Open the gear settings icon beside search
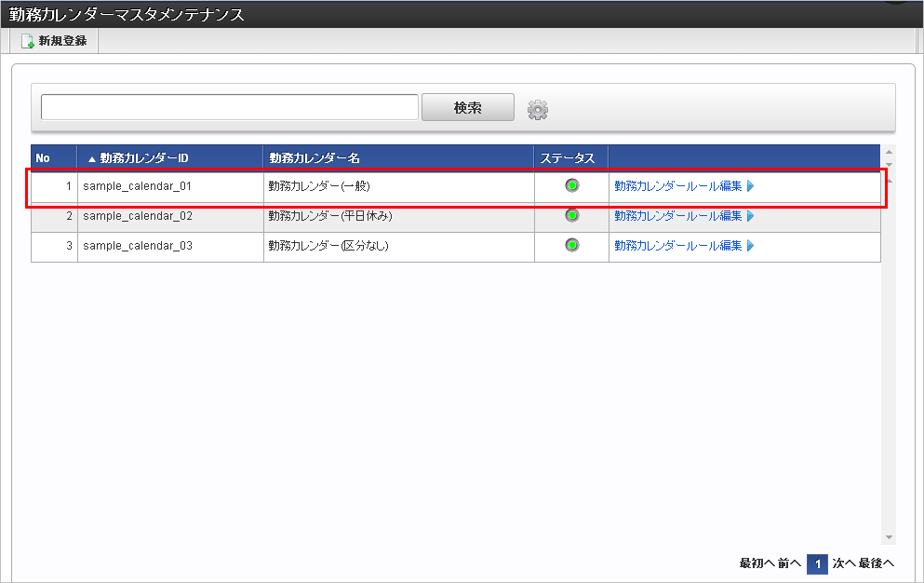Screen dimensions: 924x583 [x=538, y=110]
